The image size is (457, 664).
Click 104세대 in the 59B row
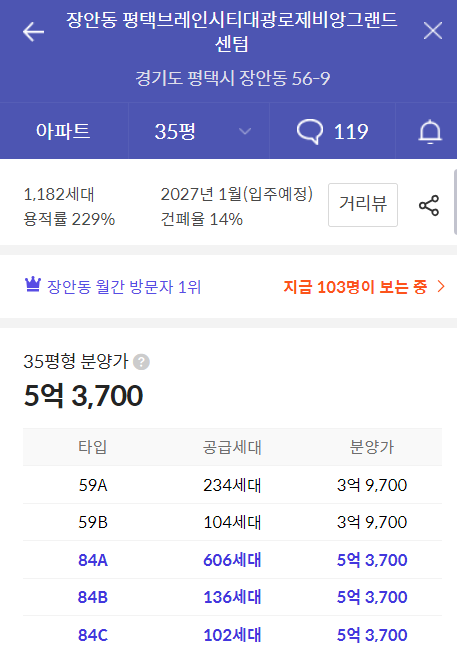232,522
